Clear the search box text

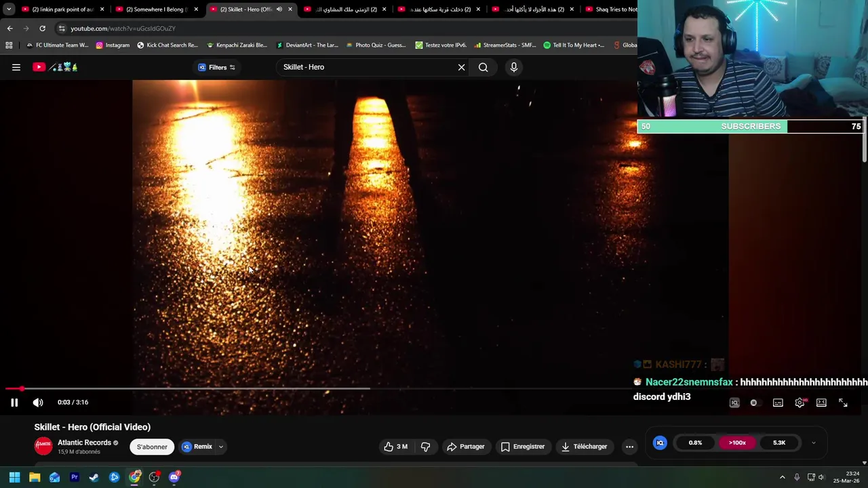click(x=461, y=67)
